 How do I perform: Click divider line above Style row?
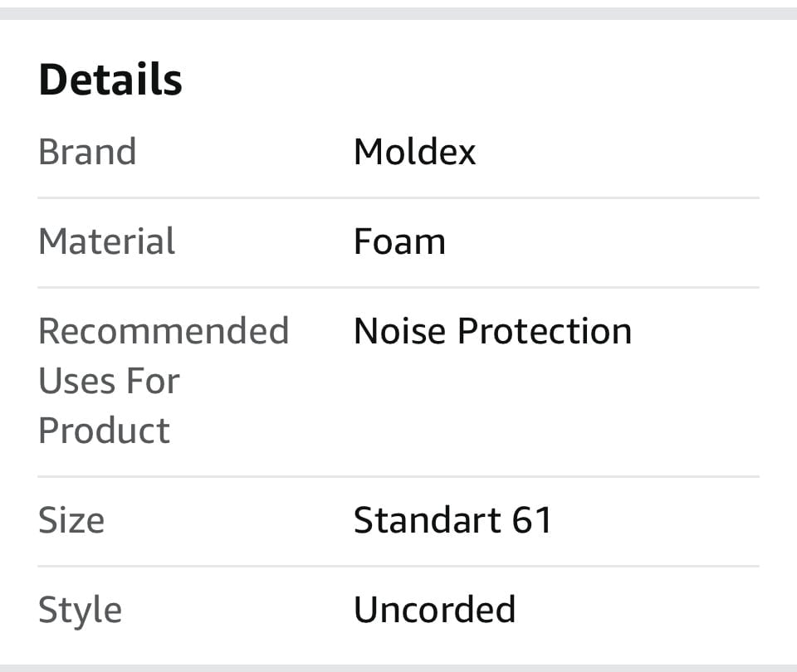tap(398, 567)
